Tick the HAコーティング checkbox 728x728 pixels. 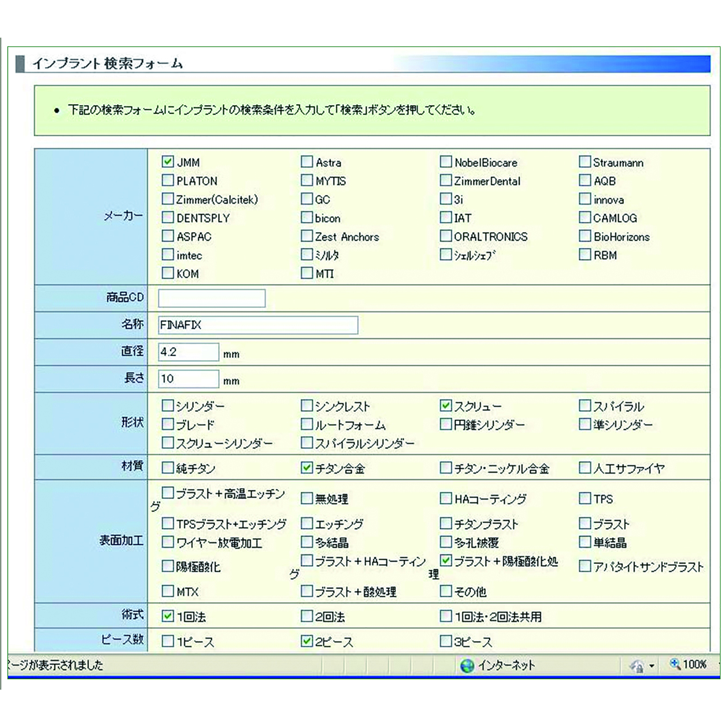446,498
